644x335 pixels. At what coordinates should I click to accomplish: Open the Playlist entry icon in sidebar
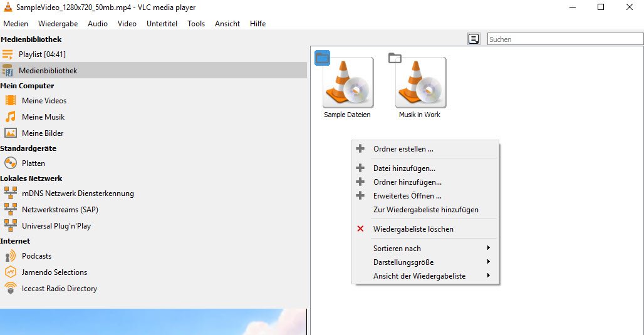(x=8, y=54)
